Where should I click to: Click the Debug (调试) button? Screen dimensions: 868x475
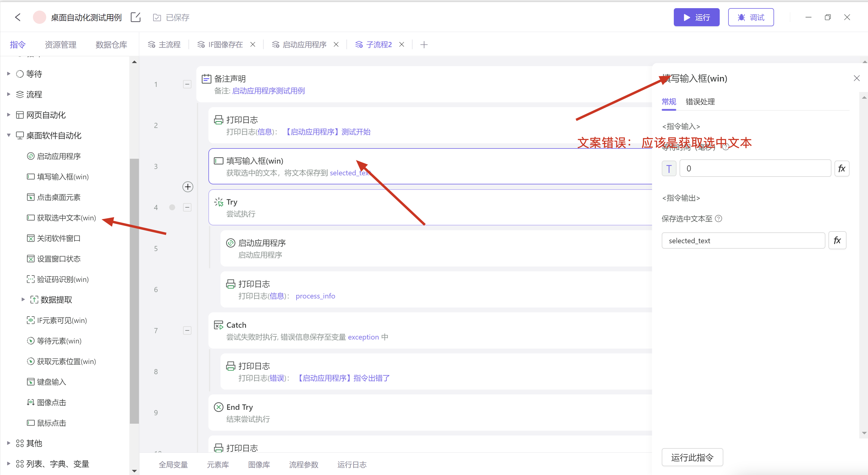[751, 17]
